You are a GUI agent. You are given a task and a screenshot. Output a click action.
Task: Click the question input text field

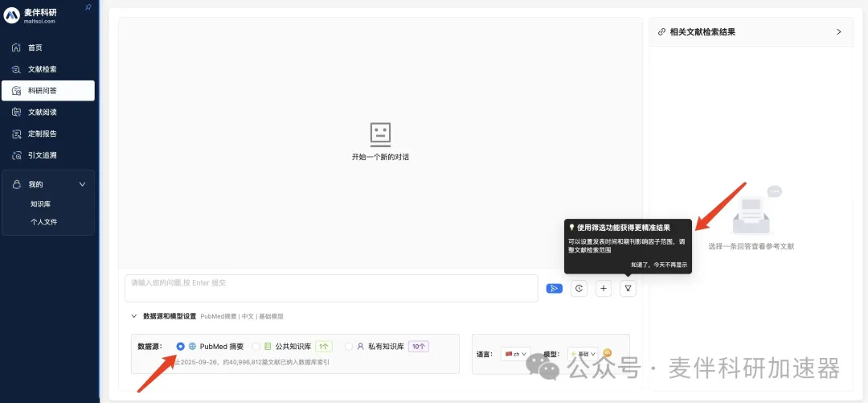point(330,287)
